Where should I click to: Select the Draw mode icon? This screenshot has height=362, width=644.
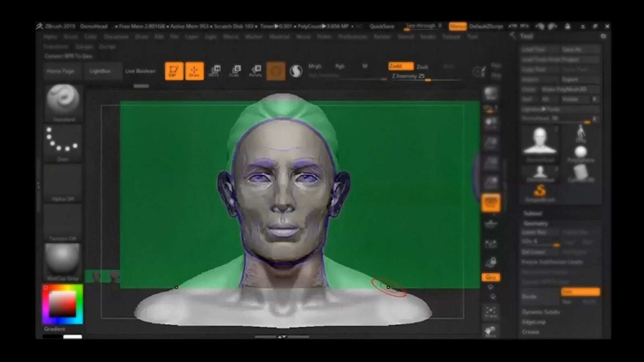coord(194,71)
